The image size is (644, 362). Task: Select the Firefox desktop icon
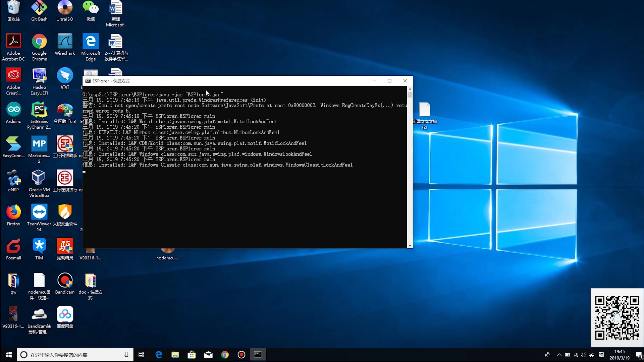(x=13, y=215)
